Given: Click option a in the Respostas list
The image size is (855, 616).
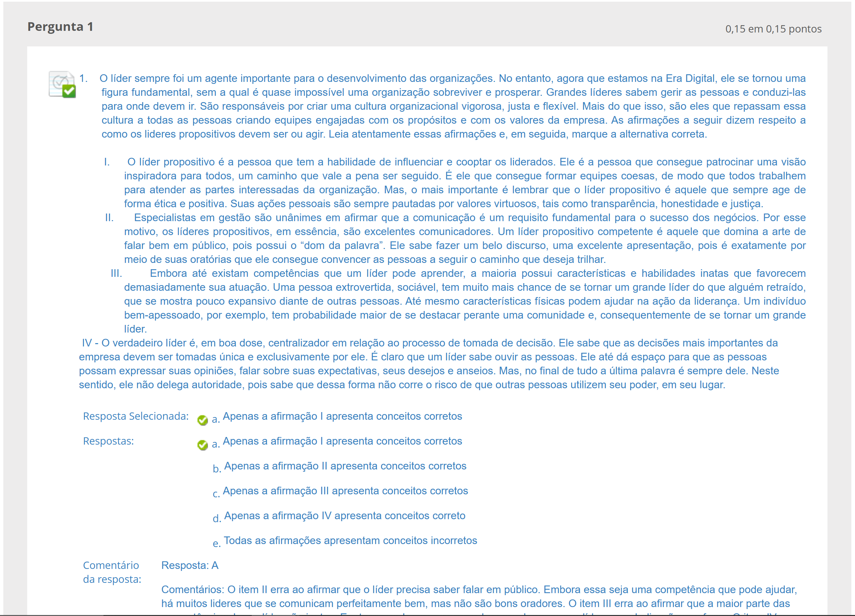Looking at the screenshot, I should tap(342, 441).
